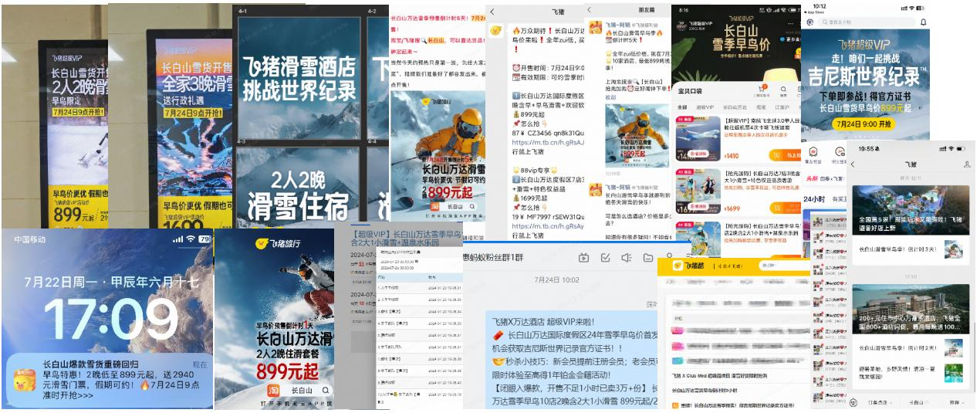Screen dimensions: 980x413
Task: Tap the back arrow in the 朋友圈 window
Action: coord(590,10)
